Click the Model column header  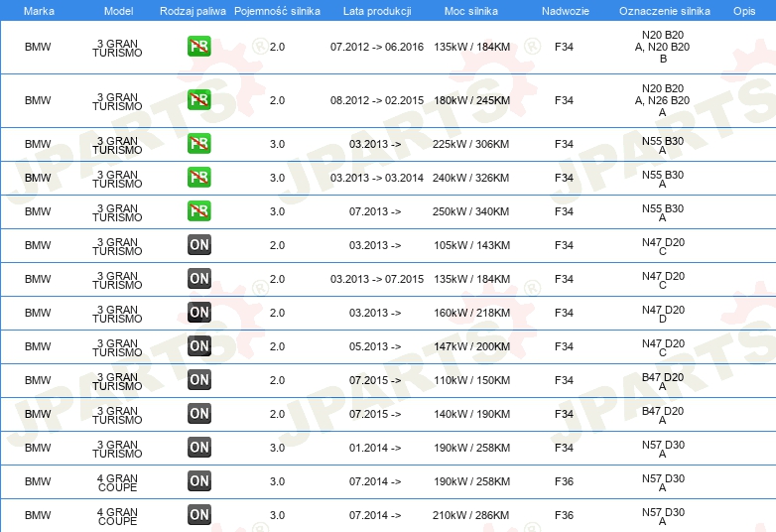[118, 11]
